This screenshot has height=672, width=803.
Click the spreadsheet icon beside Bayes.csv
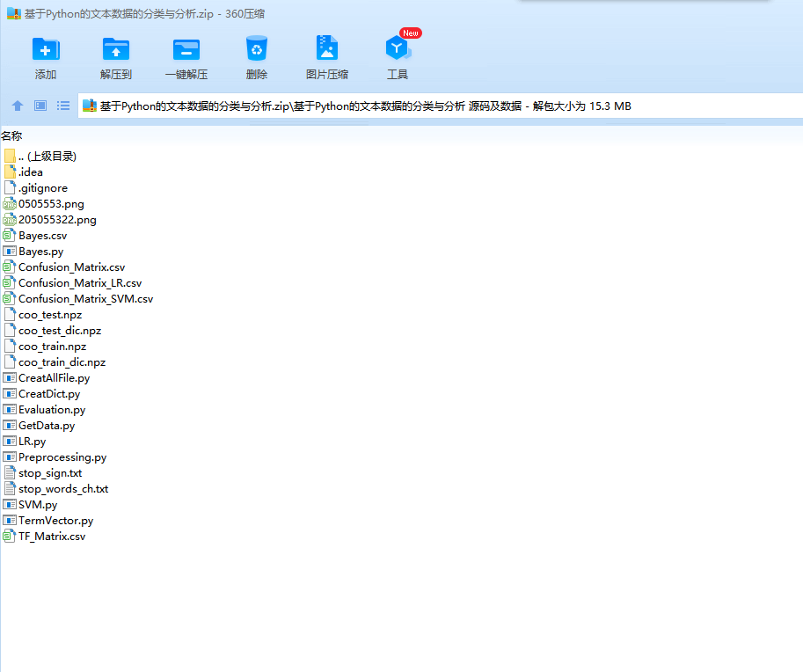point(10,236)
